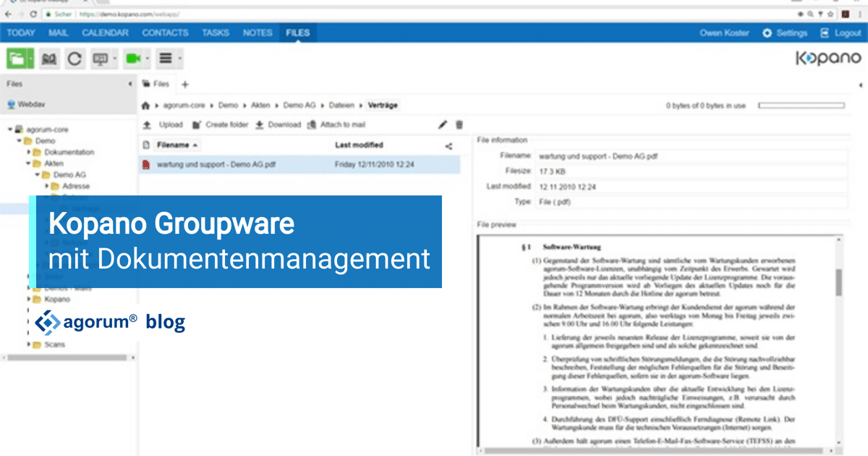Click the browser three-dot menu icon

[861, 14]
